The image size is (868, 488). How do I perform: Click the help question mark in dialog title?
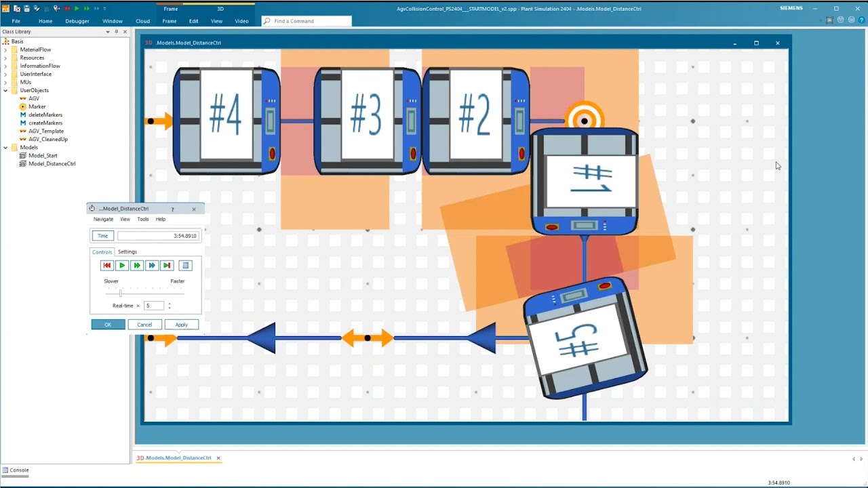point(172,209)
